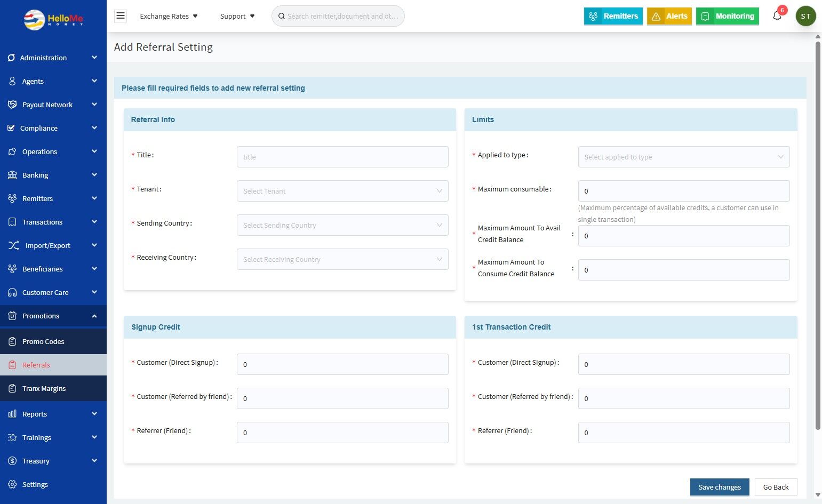Click the Monitoring button
The image size is (822, 504).
coord(728,16)
